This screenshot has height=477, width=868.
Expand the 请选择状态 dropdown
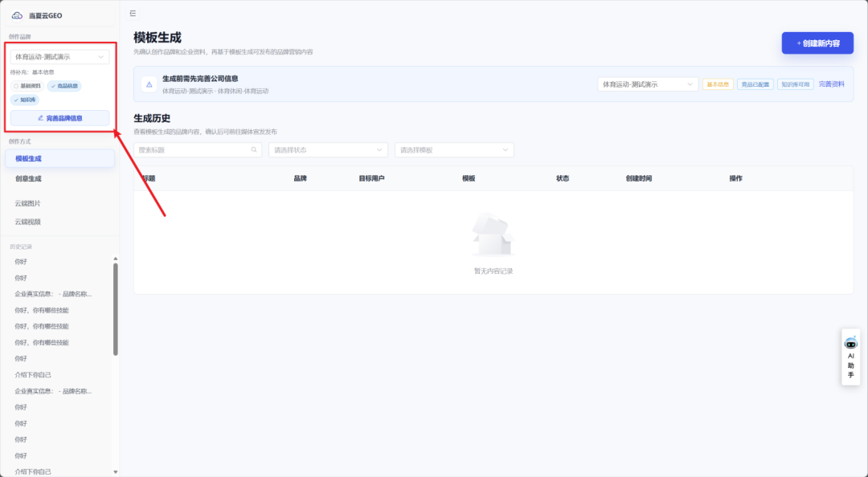click(x=328, y=150)
